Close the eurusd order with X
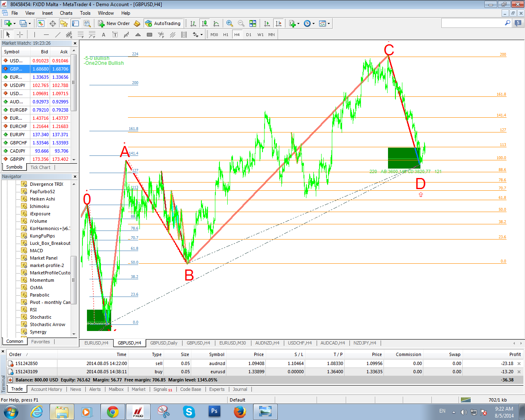The height and width of the screenshot is (420, 525). pos(519,372)
